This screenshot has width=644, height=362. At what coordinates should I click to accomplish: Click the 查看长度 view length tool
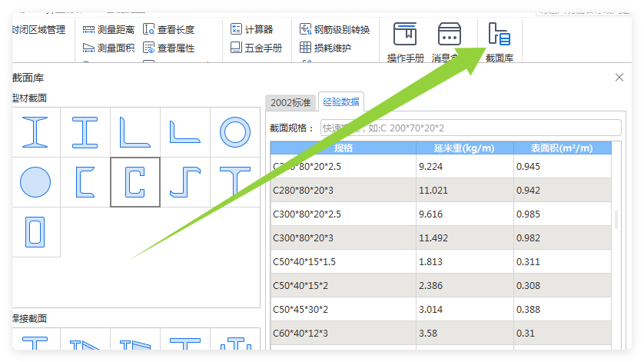169,29
